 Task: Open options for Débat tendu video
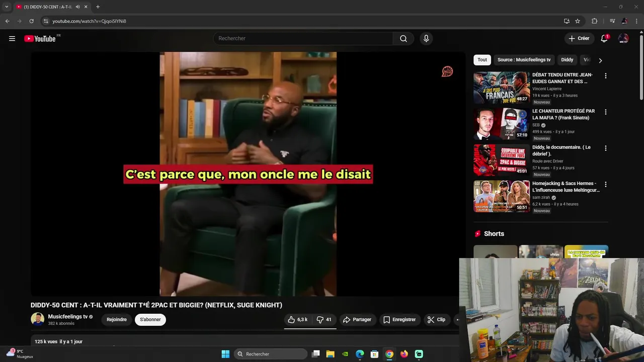tap(605, 76)
